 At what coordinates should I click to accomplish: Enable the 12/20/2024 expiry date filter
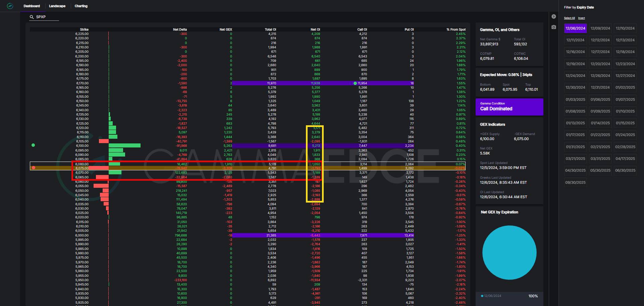(x=600, y=64)
